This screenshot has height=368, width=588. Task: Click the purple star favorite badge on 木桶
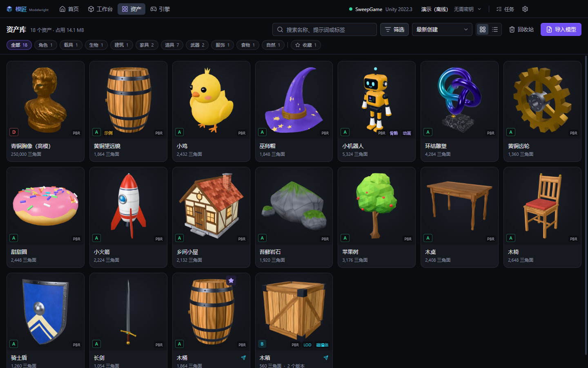tap(231, 280)
